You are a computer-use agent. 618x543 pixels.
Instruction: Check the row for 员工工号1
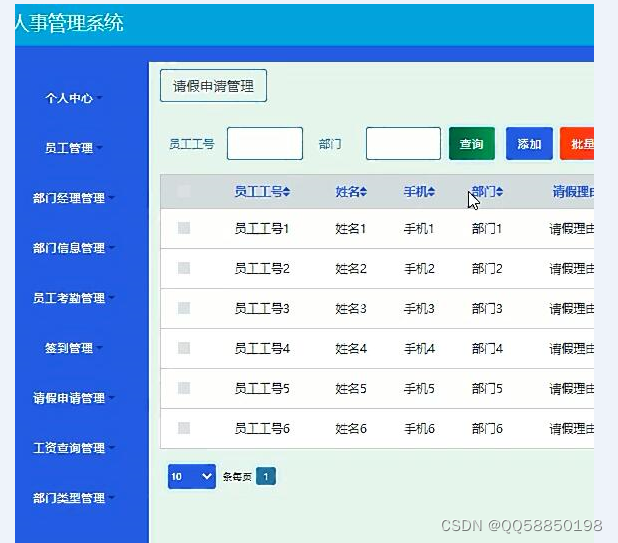point(184,228)
